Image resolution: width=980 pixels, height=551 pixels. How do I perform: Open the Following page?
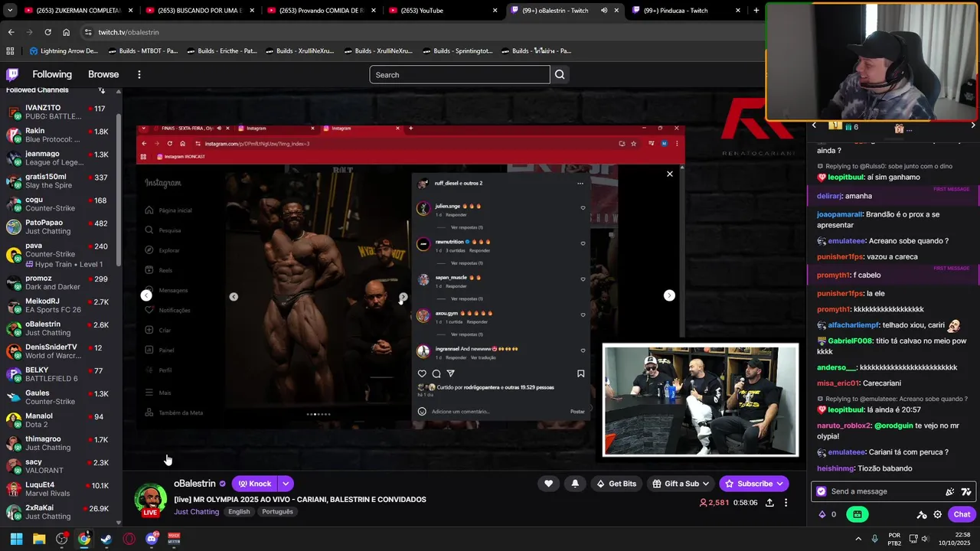52,74
